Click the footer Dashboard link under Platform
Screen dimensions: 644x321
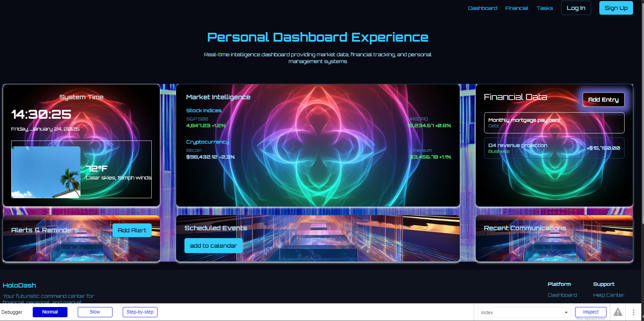(x=562, y=295)
